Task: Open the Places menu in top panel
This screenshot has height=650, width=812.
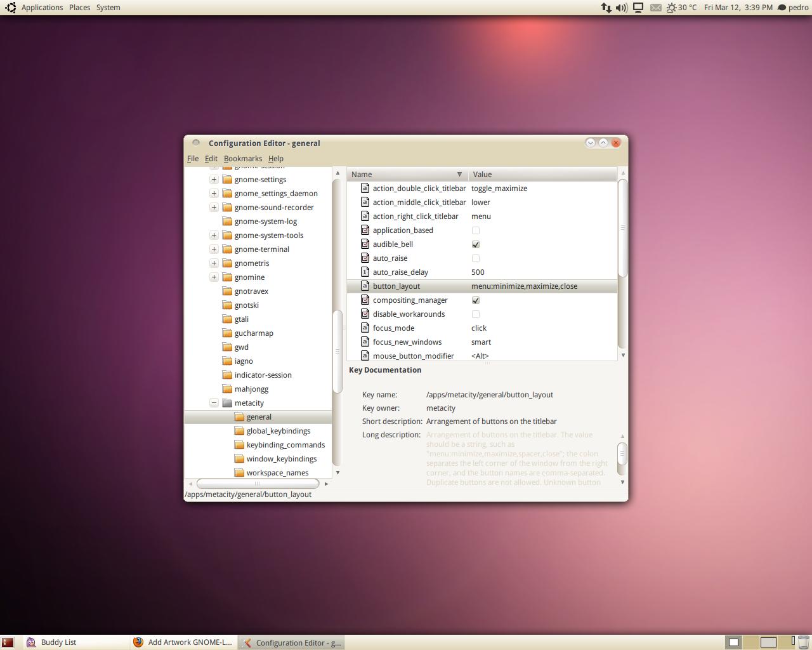Action: [x=79, y=8]
